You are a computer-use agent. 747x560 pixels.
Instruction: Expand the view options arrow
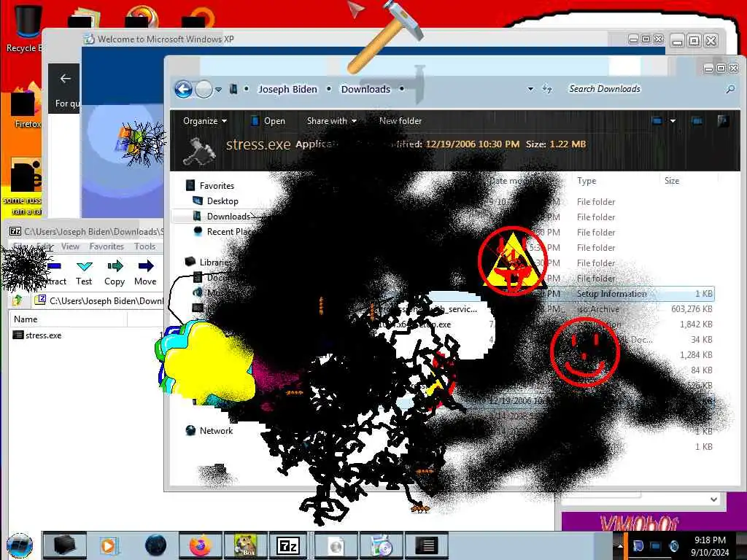[x=673, y=121]
